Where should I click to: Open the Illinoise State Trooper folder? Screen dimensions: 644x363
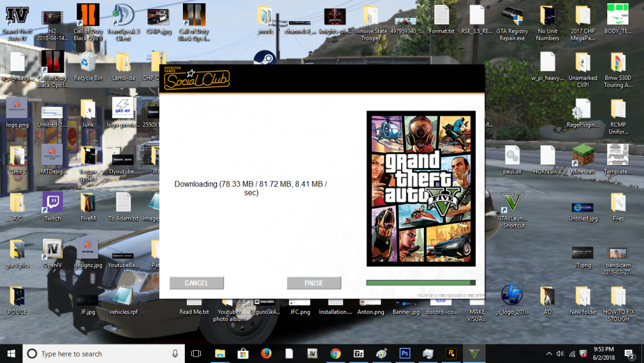click(370, 23)
